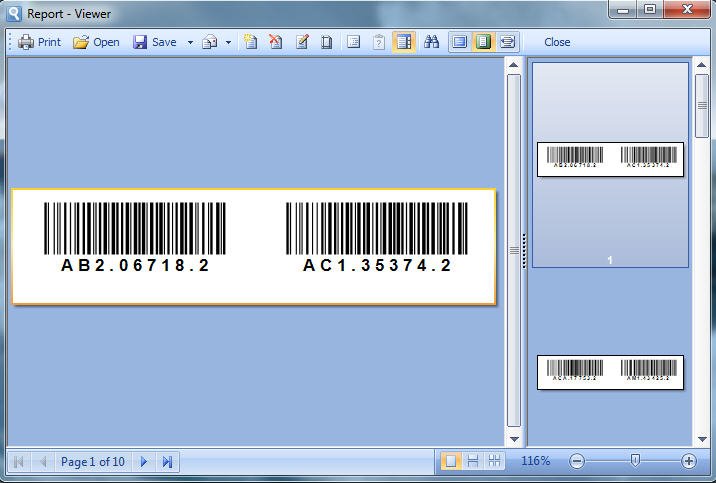Expand the Save dropdown arrow
The width and height of the screenshot is (716, 483).
click(x=190, y=42)
